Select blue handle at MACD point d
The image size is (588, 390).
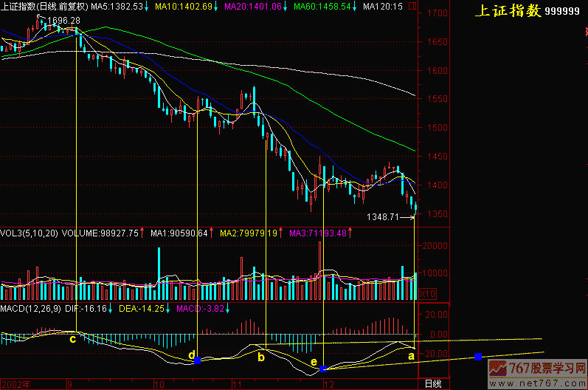click(x=196, y=360)
